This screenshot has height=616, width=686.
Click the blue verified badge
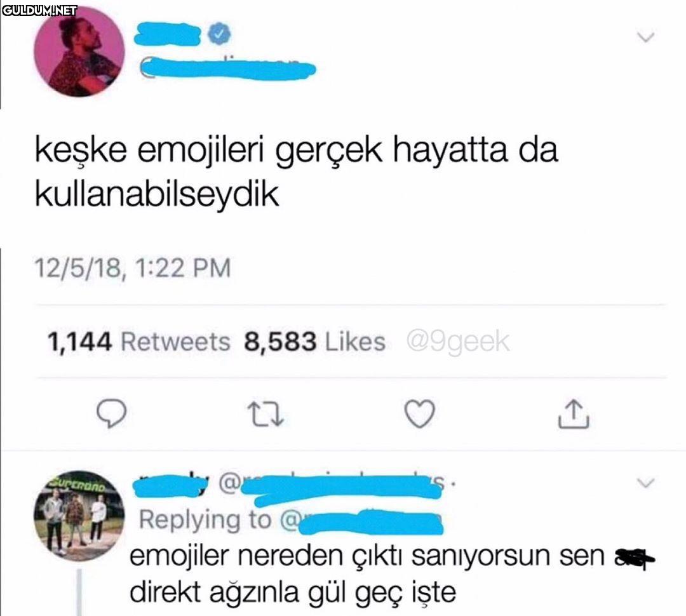click(x=219, y=34)
